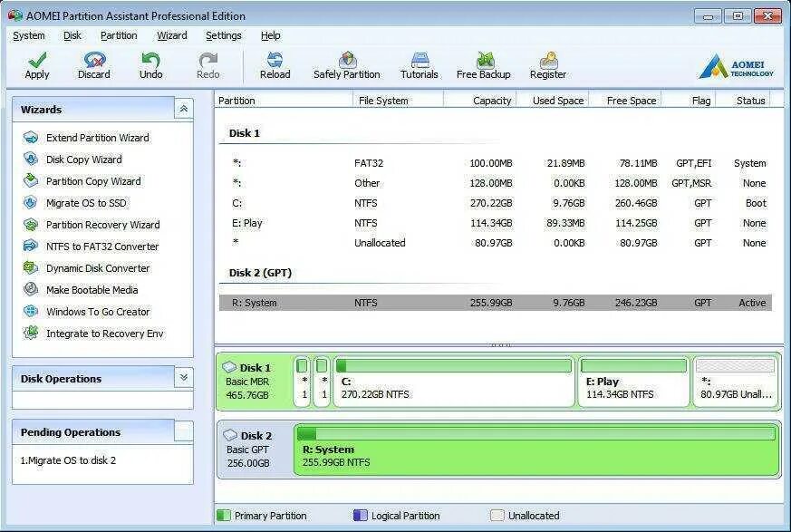Open the Wizard menu
Screen dimensions: 791x532
[171, 36]
